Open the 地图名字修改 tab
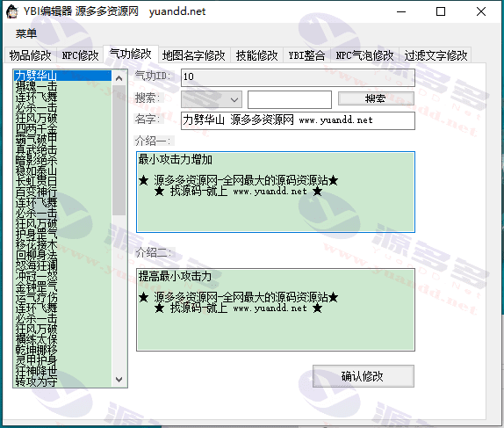This screenshot has height=428, width=504. coord(194,55)
